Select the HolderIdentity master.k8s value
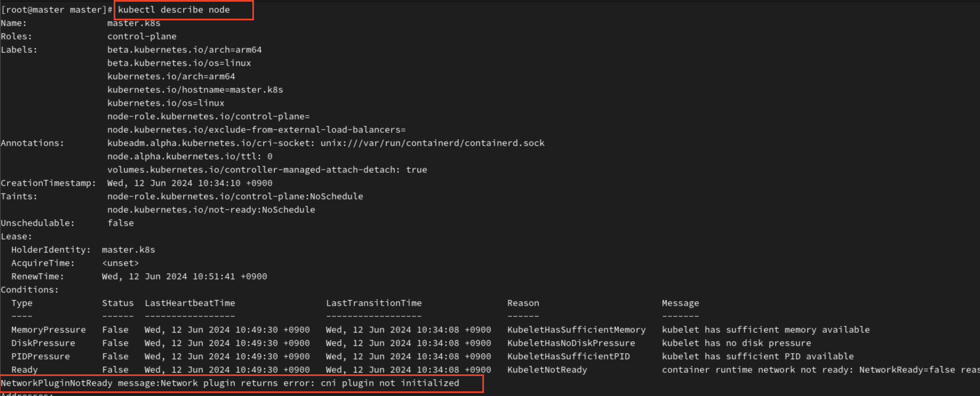Image resolution: width=980 pixels, height=396 pixels. click(x=128, y=250)
